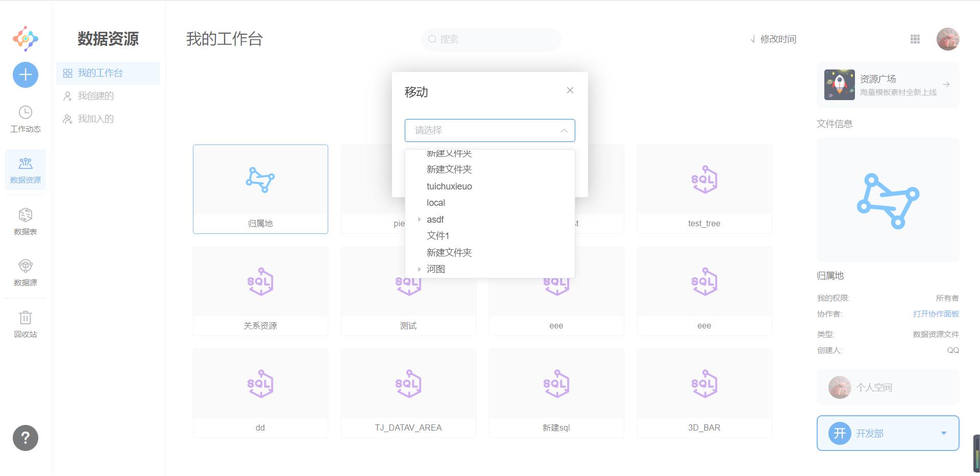This screenshot has height=476, width=980.
Task: Click 打开协作面板 link
Action: [936, 314]
